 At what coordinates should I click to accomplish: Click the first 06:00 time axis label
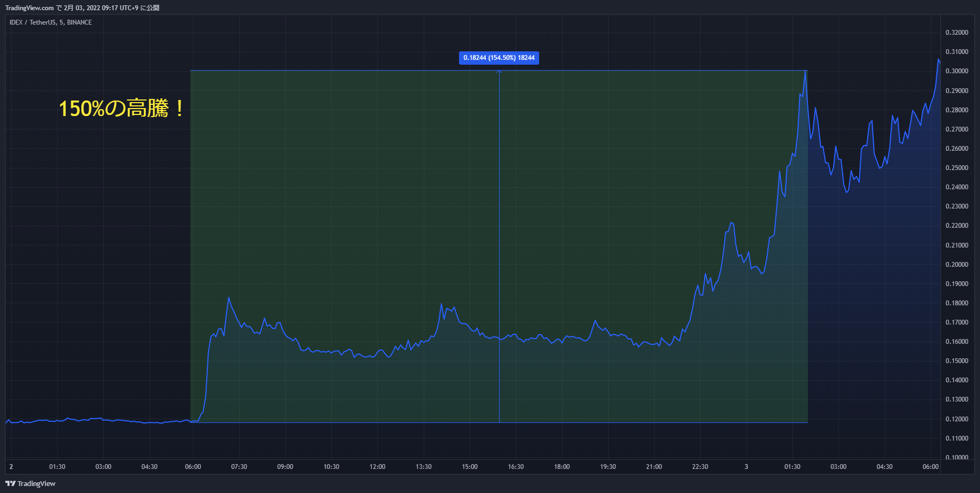click(x=193, y=467)
